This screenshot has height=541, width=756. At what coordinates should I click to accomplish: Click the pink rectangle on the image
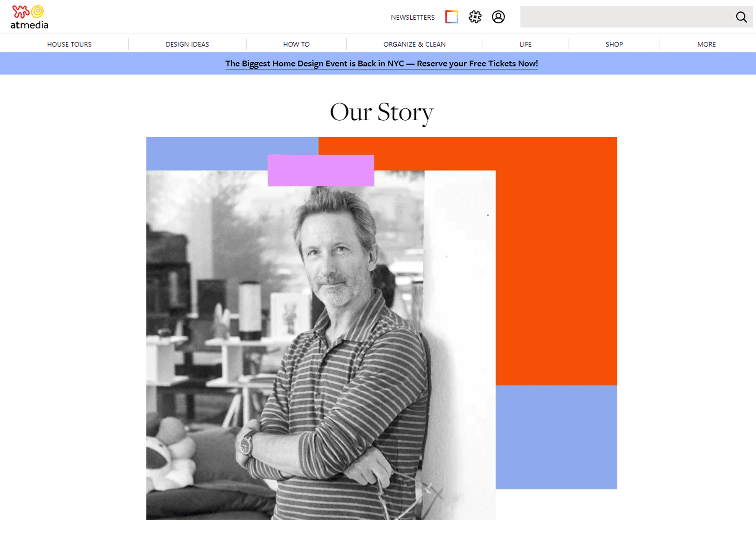click(x=321, y=170)
